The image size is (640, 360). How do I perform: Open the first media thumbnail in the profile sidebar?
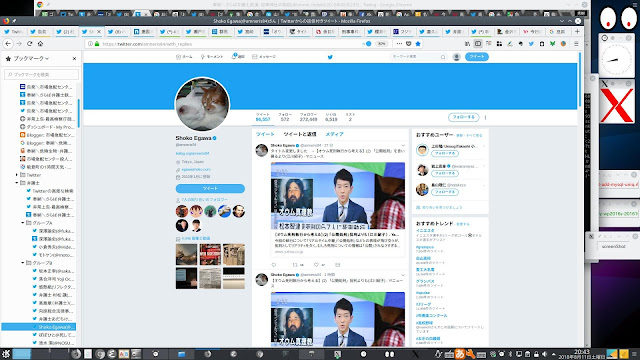(187, 255)
